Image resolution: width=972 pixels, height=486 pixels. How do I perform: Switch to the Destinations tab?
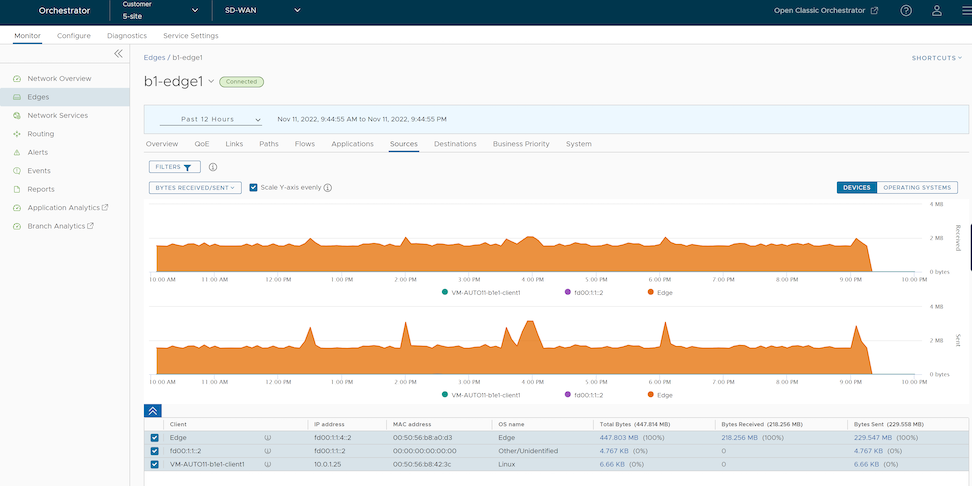click(455, 144)
